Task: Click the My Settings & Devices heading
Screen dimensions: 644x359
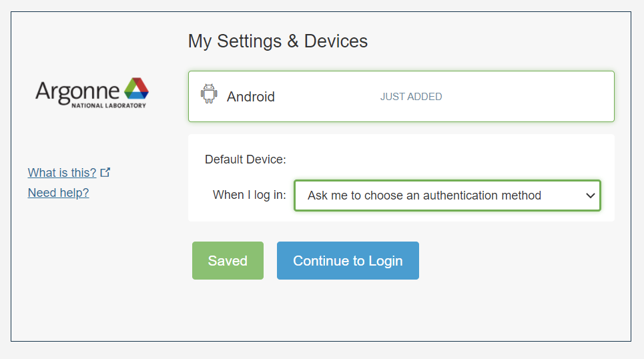Action: [278, 41]
